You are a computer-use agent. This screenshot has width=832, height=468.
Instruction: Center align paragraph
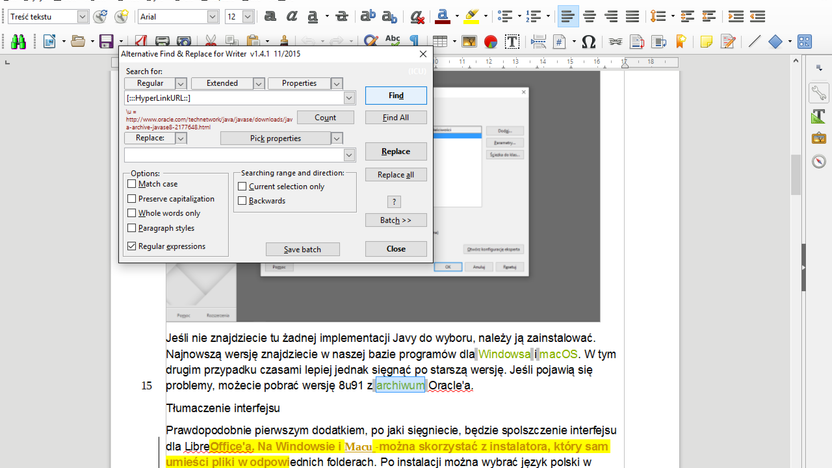590,16
